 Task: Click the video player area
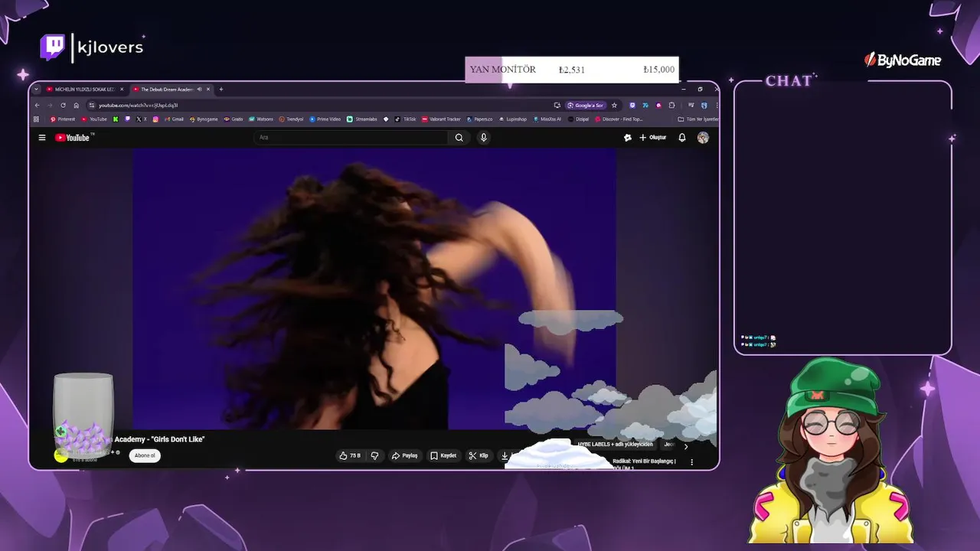point(374,289)
